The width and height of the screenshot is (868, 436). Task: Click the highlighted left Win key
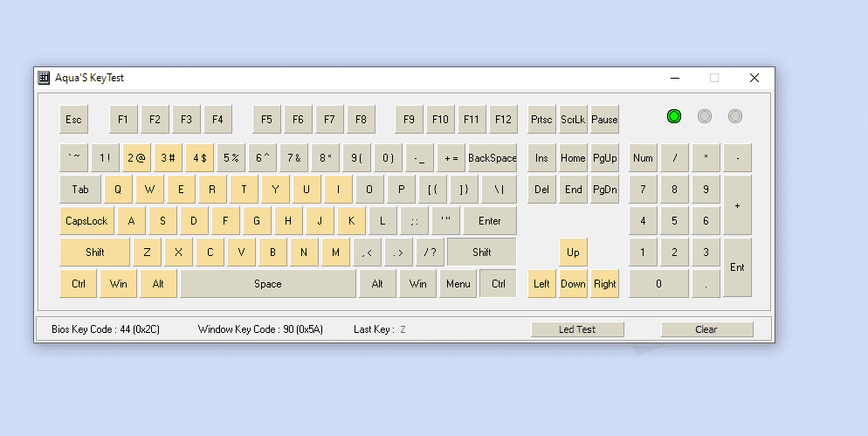119,284
